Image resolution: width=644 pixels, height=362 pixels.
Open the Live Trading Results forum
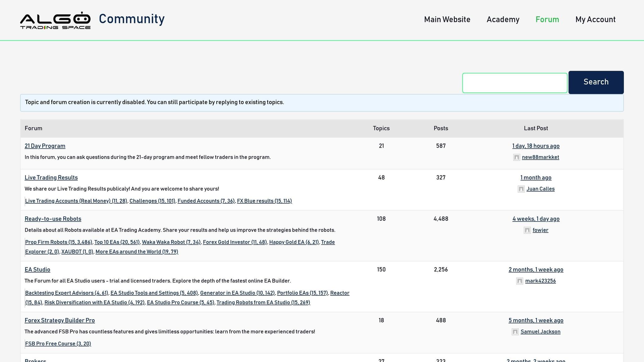[x=51, y=178]
